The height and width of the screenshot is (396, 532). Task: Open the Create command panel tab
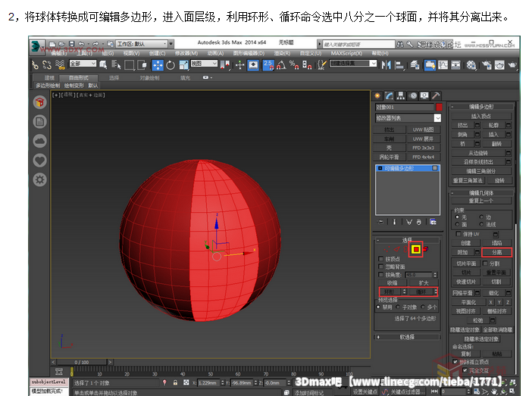[x=377, y=96]
